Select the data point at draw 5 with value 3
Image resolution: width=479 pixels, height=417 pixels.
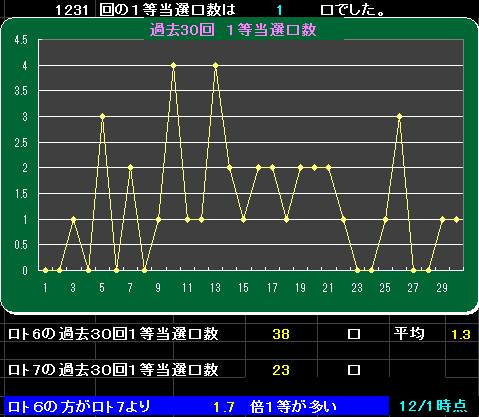coord(102,116)
